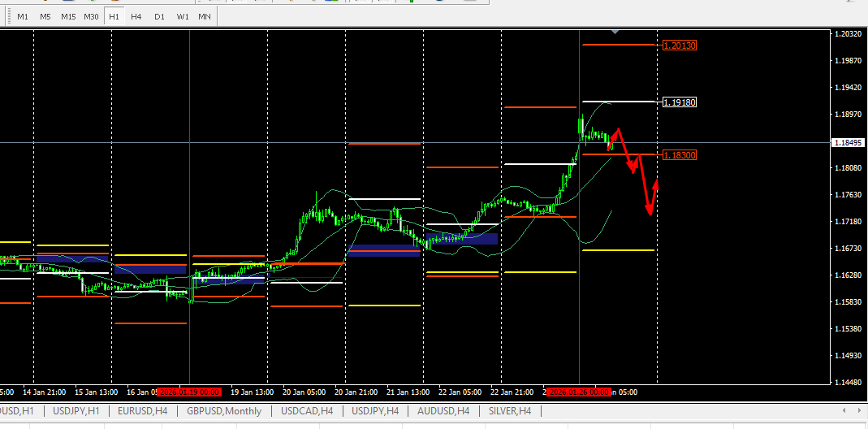Select the 1.18300 orange price label
868x429 pixels.
click(680, 154)
